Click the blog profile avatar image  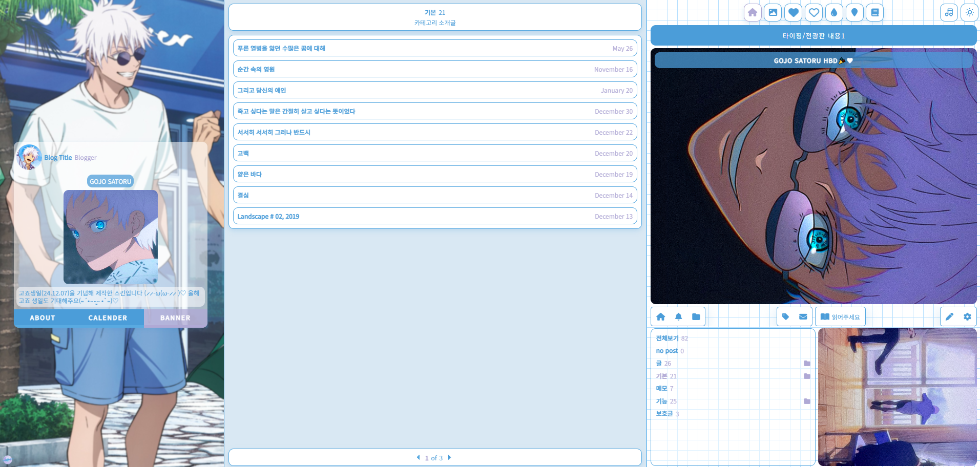[x=29, y=157]
